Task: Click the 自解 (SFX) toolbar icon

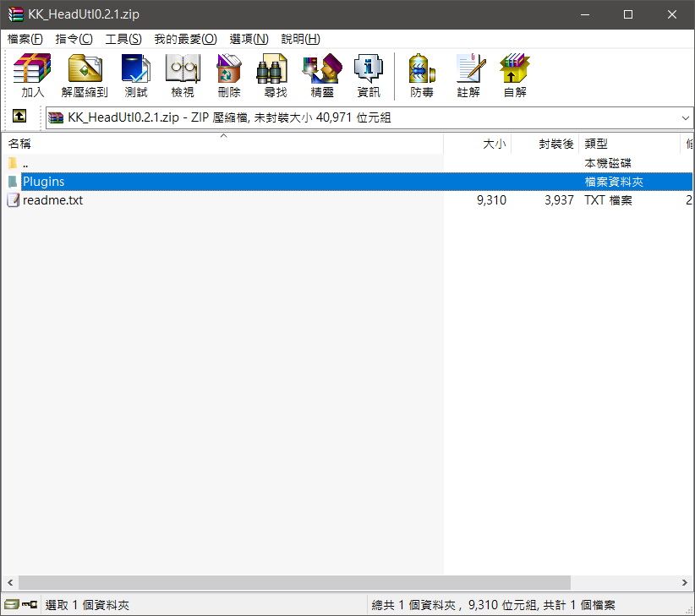Action: [515, 75]
